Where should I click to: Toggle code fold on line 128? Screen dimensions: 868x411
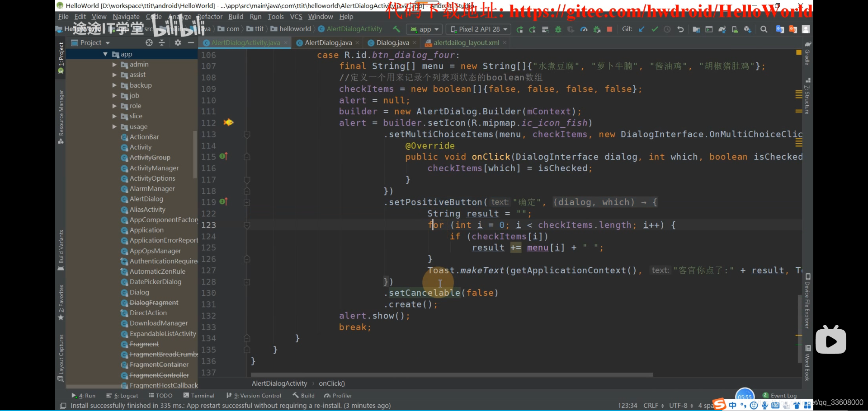[247, 282]
